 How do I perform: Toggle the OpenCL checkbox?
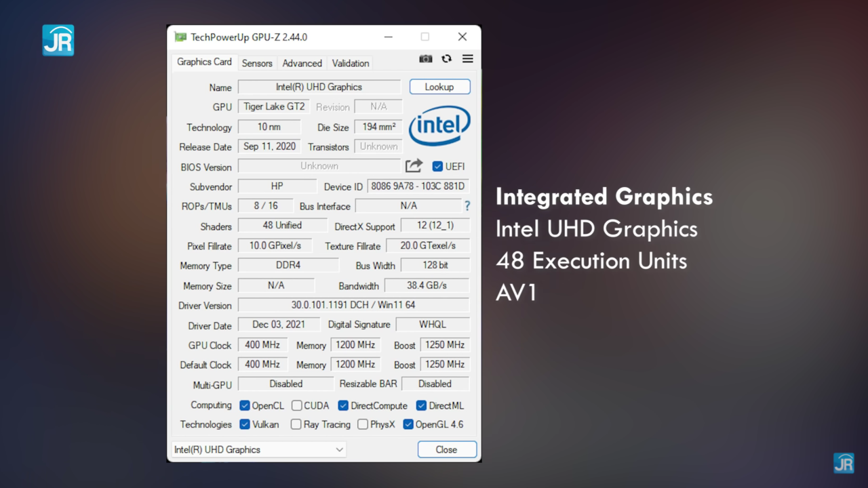coord(245,406)
